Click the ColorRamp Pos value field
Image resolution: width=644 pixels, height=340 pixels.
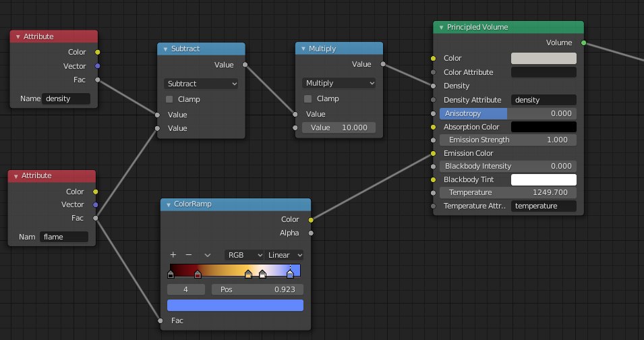coord(258,289)
